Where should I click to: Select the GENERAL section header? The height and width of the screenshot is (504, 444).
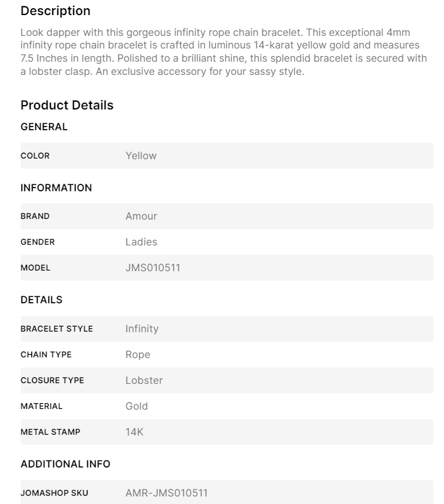click(x=44, y=127)
